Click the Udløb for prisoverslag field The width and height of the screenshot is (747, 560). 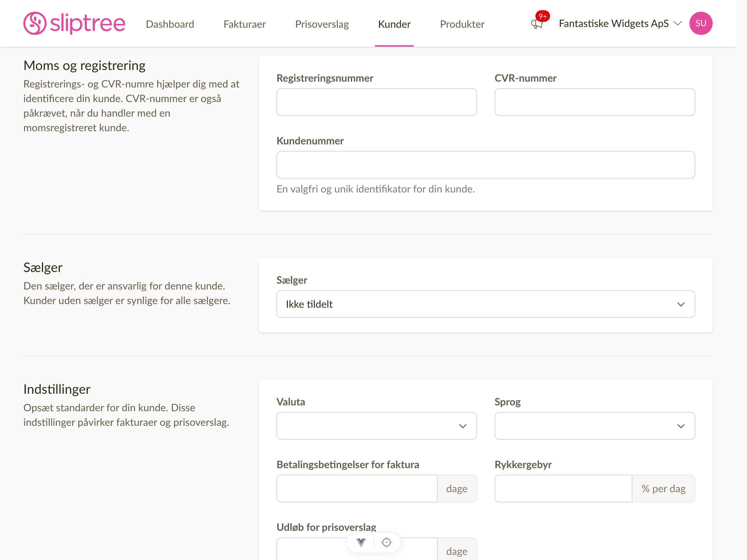point(357,549)
